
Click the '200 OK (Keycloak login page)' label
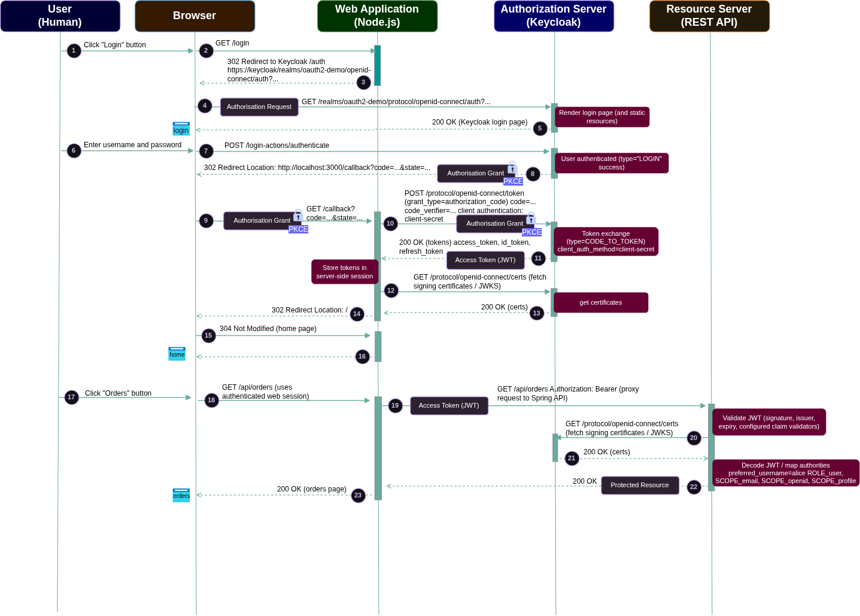[x=479, y=122]
